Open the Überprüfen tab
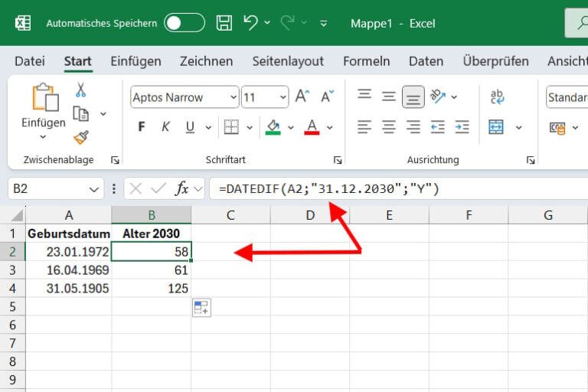Viewport: 588px width, 392px height. click(x=496, y=61)
